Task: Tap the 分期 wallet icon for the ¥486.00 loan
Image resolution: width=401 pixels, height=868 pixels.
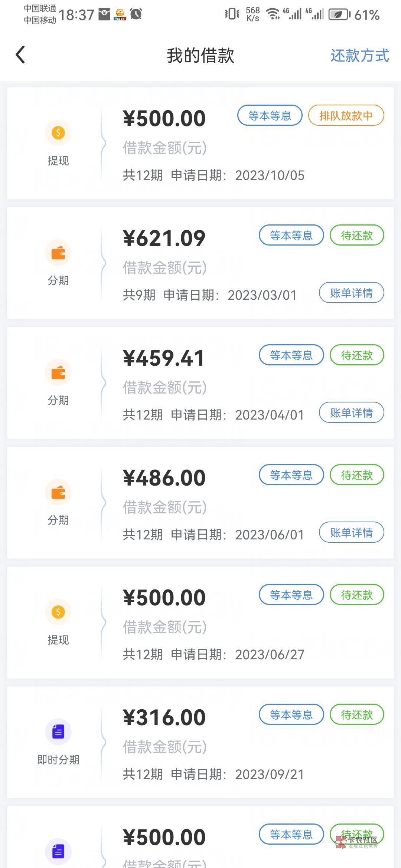Action: (58, 493)
